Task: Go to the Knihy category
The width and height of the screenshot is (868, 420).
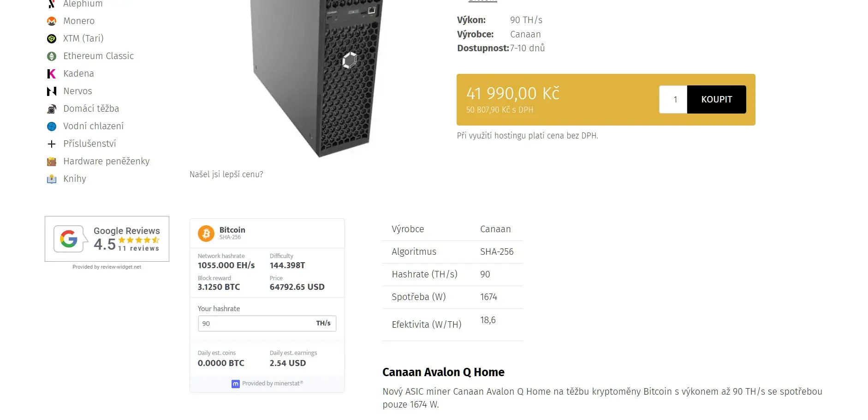Action: tap(75, 179)
